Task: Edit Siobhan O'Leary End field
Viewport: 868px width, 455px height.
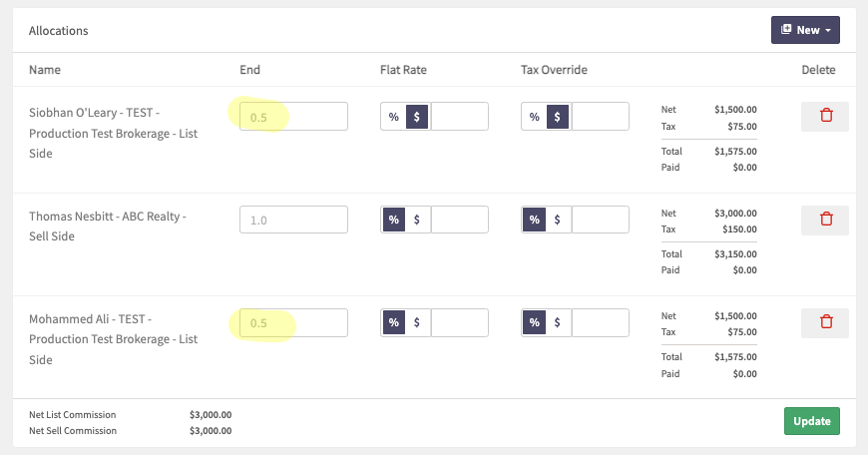Action: click(293, 116)
